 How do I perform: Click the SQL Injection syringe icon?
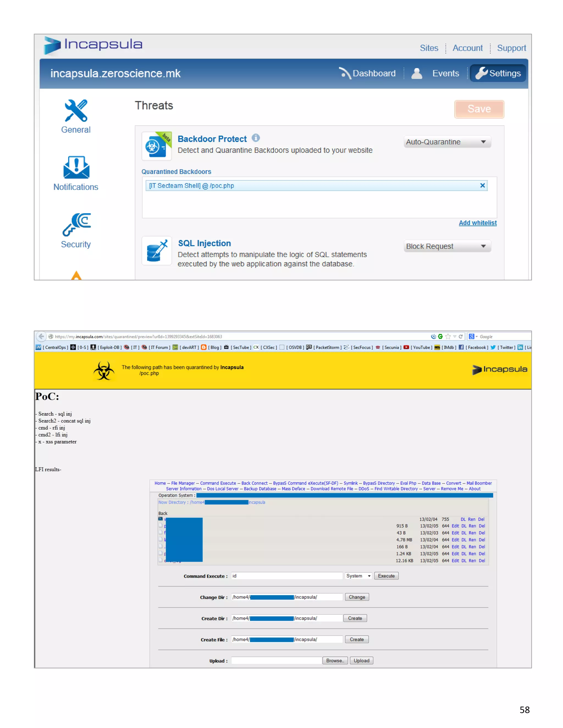(x=157, y=250)
